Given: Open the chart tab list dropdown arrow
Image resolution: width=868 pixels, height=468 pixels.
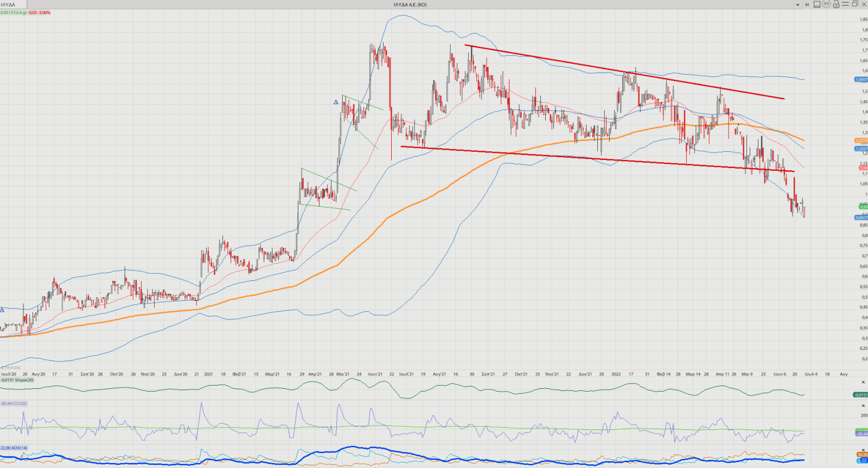Looking at the screenshot, I should pos(797,5).
